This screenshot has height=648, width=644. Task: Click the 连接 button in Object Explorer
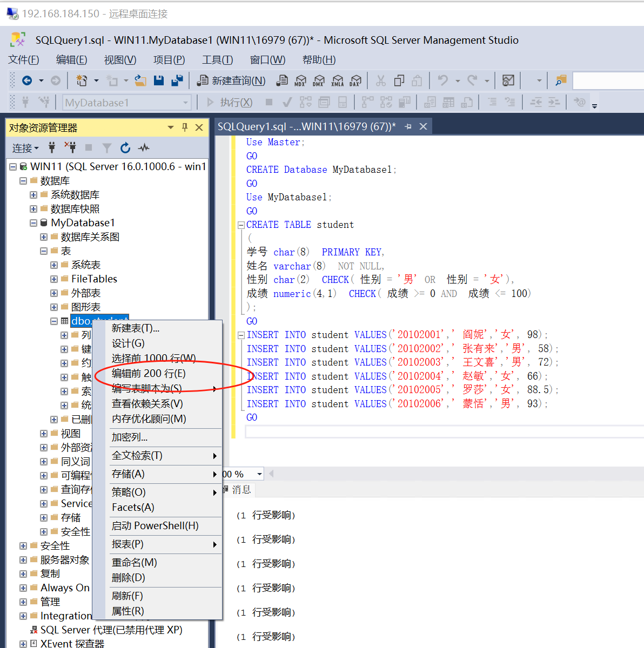click(x=24, y=147)
